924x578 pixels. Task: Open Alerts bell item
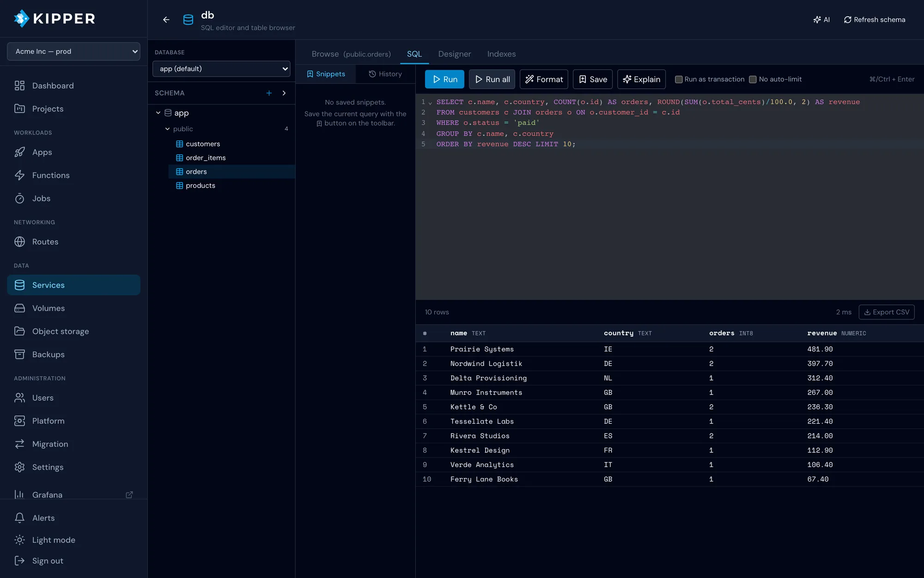(x=73, y=518)
